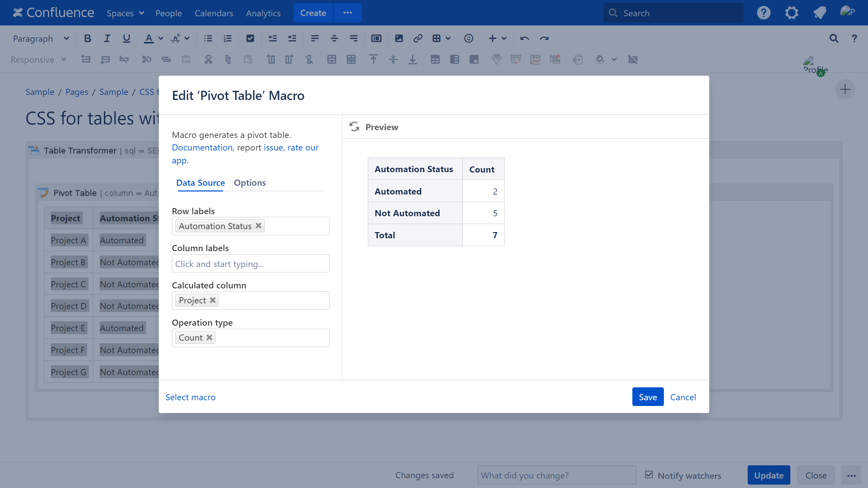Viewport: 868px width, 488px height.
Task: Click the insert link icon
Action: pos(418,39)
